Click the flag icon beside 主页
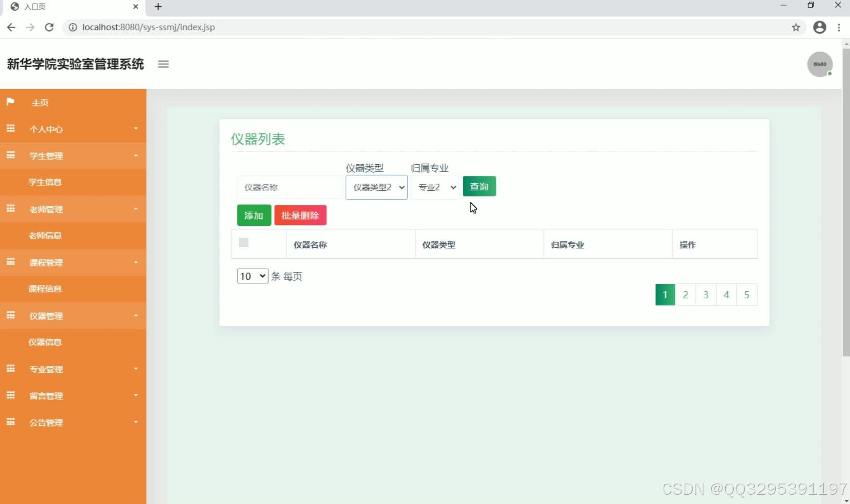This screenshot has height=504, width=850. 11,102
